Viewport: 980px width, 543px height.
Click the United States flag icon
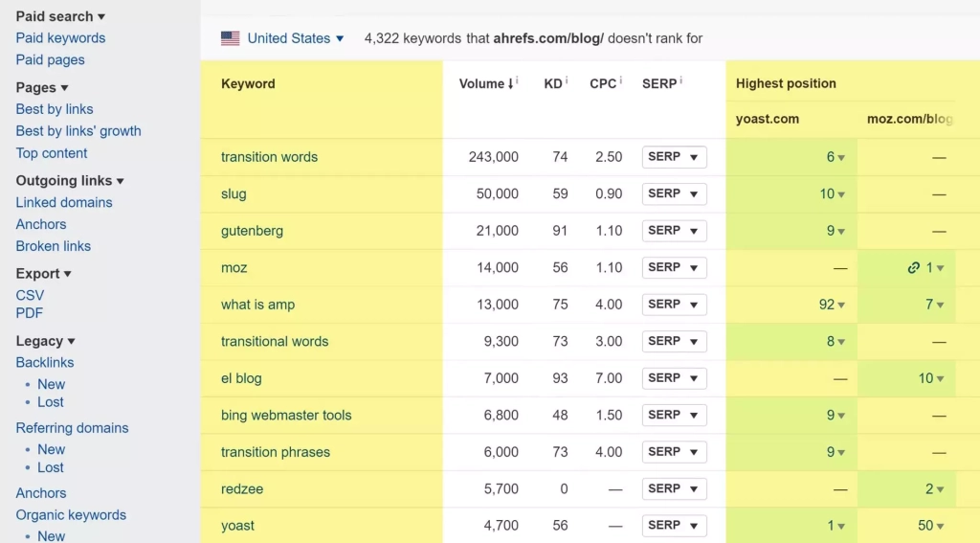coord(230,38)
